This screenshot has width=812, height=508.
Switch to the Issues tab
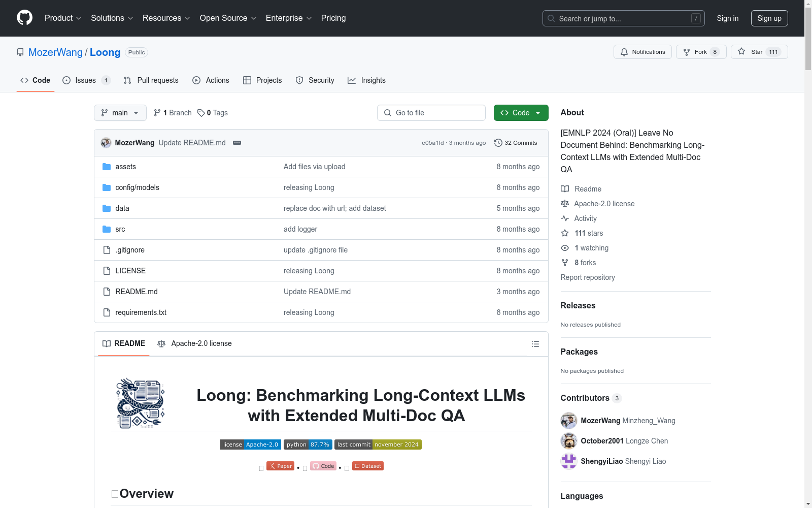pyautogui.click(x=86, y=80)
